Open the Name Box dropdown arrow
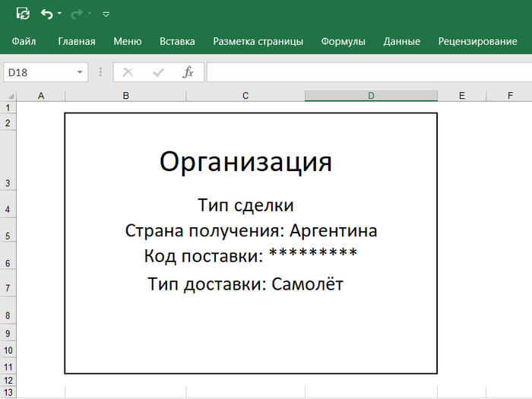532x399 pixels. click(x=80, y=73)
